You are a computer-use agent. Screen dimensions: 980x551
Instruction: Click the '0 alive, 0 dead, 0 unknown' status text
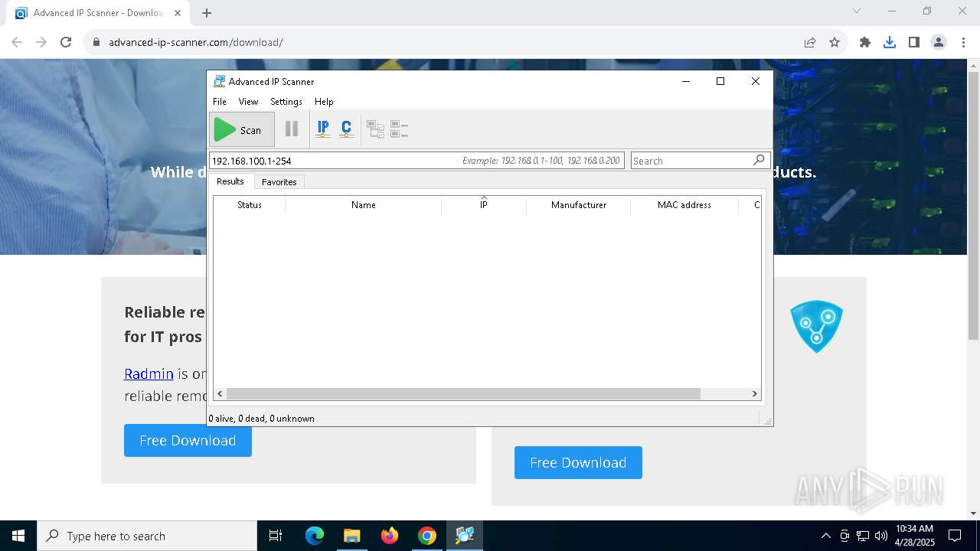pos(262,419)
